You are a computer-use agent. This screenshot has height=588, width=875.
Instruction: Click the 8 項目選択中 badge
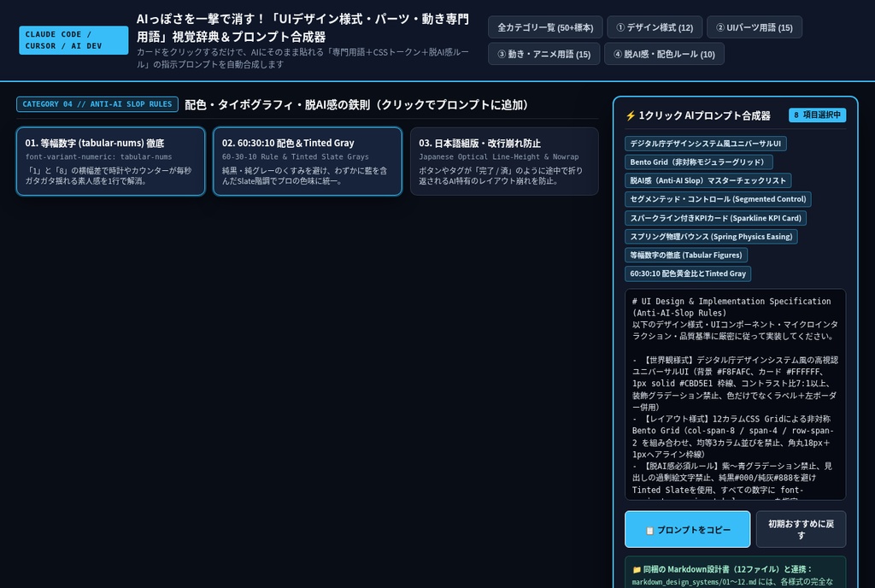coord(817,115)
